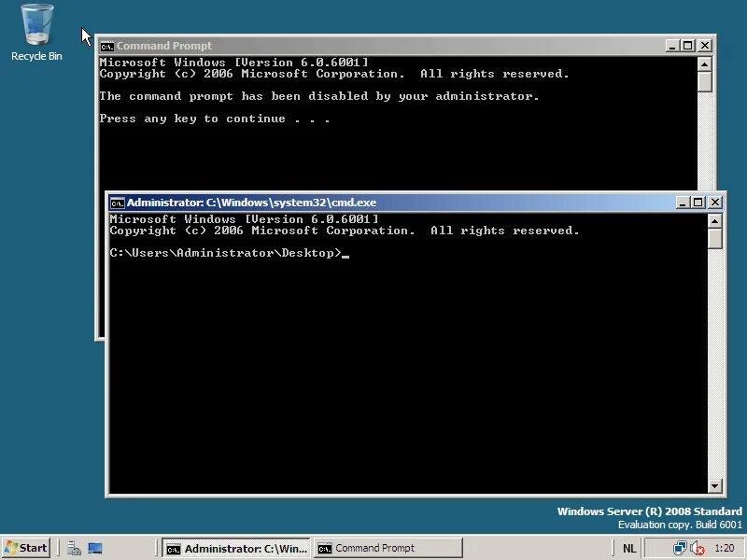The width and height of the screenshot is (747, 560).
Task: Minimize the disabled Command Prompt window
Action: (672, 46)
